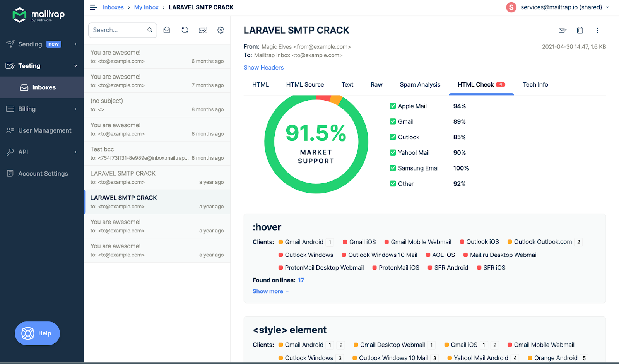The image size is (619, 364).
Task: Open line 17 link under :hover
Action: pyautogui.click(x=301, y=280)
